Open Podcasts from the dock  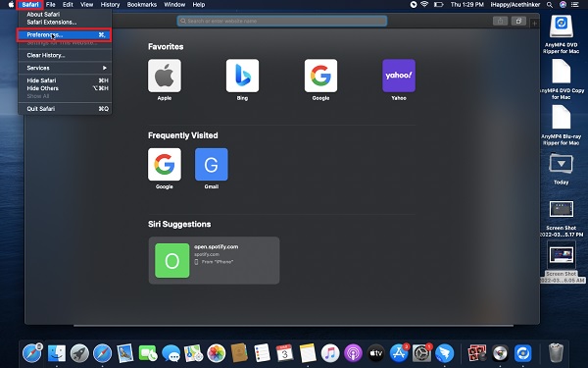tap(353, 353)
